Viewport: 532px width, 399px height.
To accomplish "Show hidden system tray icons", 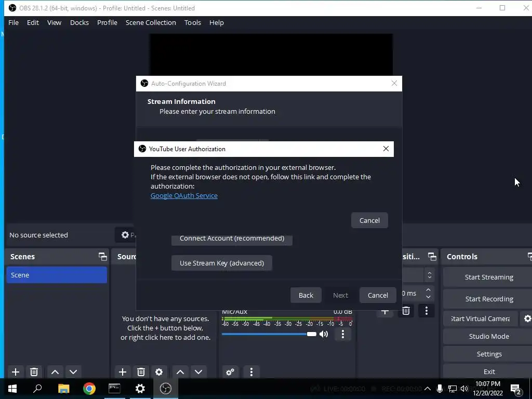I will (428, 389).
